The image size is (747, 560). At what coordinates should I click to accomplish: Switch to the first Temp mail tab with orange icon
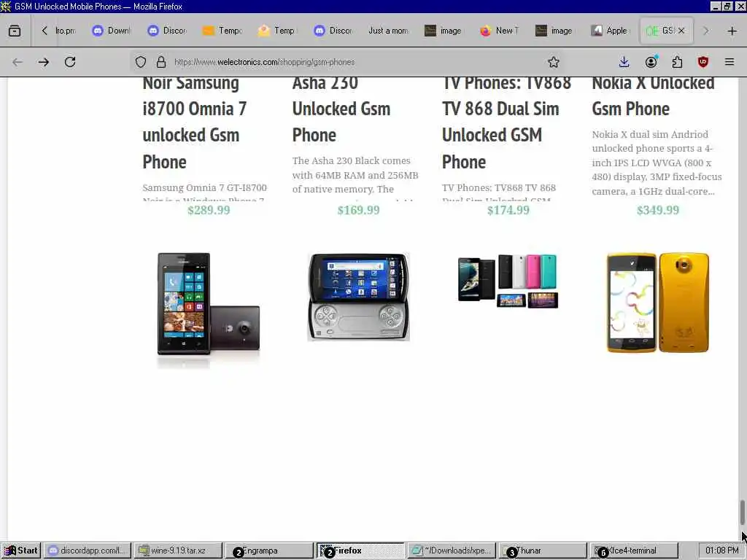coord(222,31)
